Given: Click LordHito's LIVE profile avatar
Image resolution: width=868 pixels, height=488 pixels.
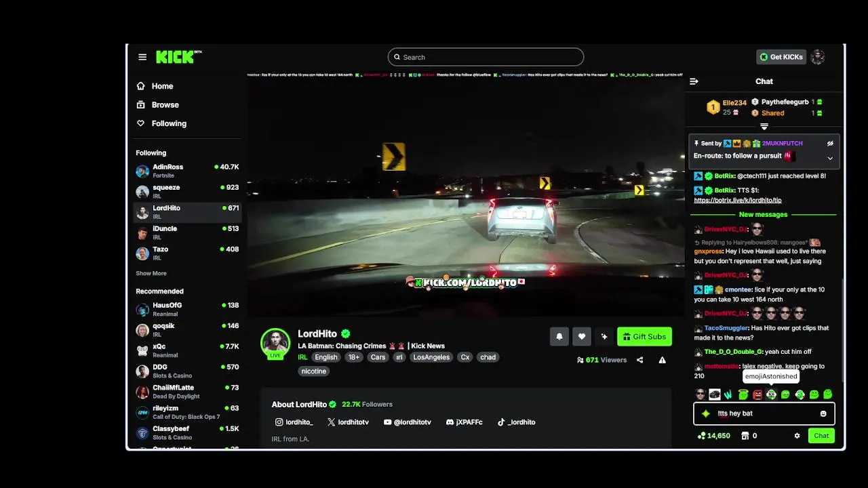Looking at the screenshot, I should click(x=275, y=343).
